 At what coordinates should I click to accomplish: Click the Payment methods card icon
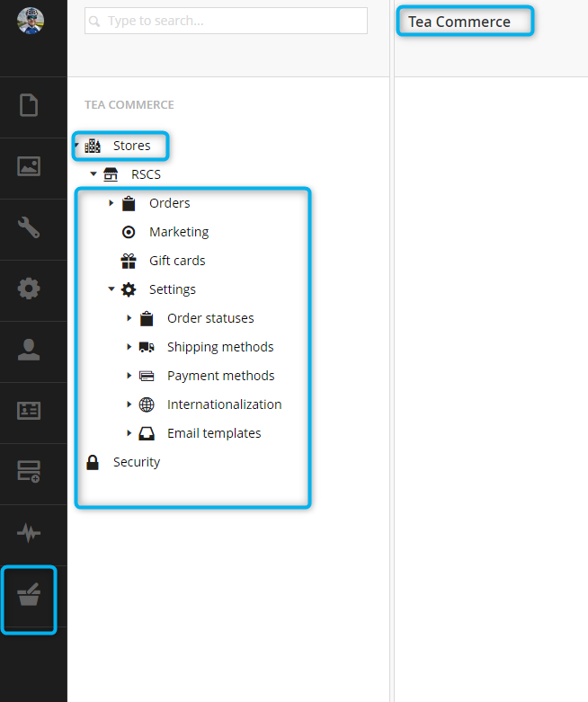click(147, 376)
